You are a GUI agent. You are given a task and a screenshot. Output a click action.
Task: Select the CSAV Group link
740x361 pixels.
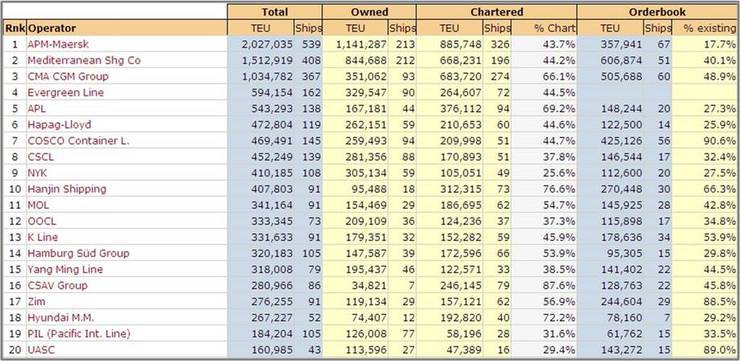[58, 285]
